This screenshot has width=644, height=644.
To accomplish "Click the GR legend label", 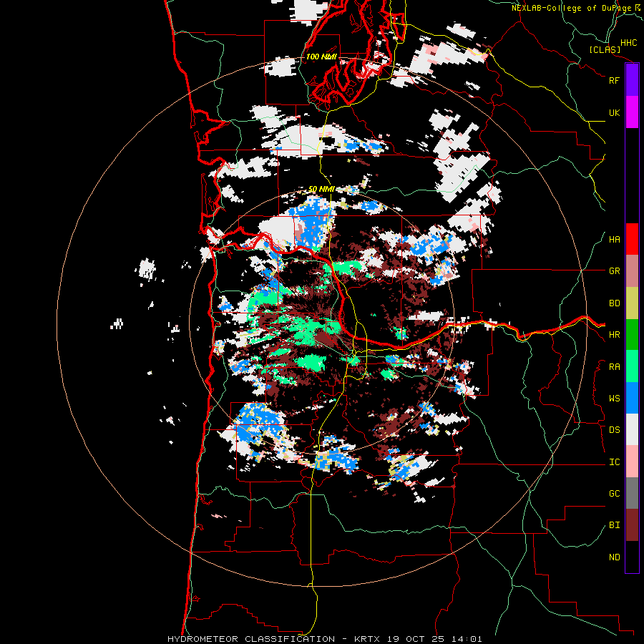I will pos(614,271).
